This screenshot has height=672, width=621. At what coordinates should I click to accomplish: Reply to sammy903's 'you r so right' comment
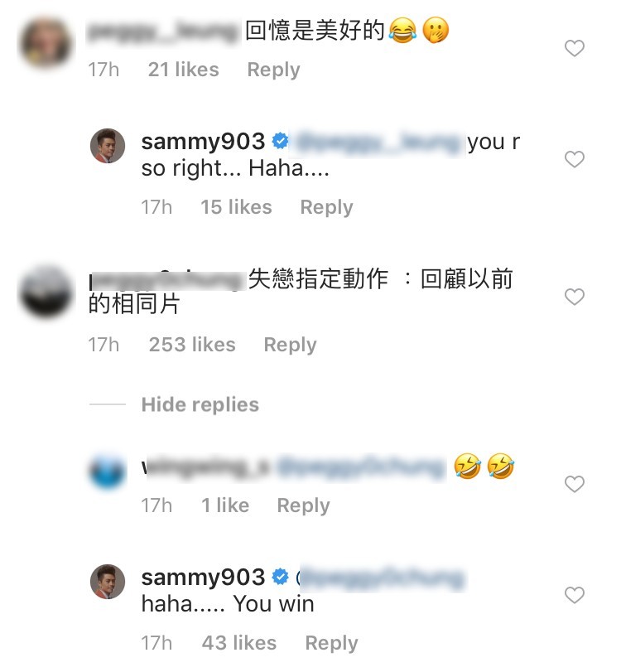tap(326, 207)
